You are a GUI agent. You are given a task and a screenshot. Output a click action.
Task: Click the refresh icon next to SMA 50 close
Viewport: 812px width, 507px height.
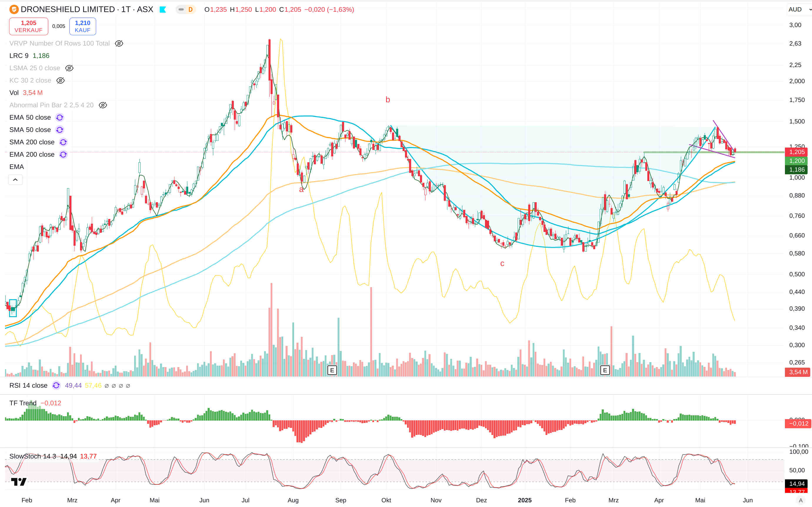click(60, 130)
